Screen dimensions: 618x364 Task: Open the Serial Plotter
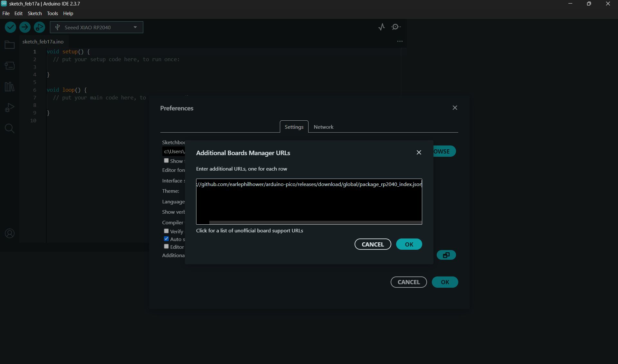[382, 27]
